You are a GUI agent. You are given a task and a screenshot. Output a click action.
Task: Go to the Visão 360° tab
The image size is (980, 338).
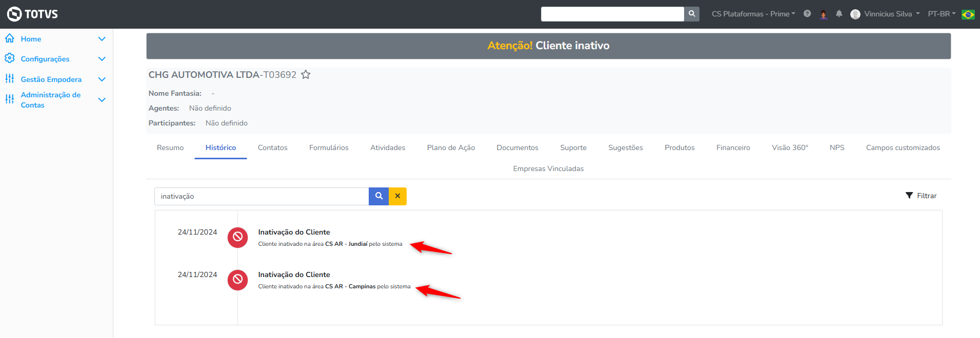point(790,147)
